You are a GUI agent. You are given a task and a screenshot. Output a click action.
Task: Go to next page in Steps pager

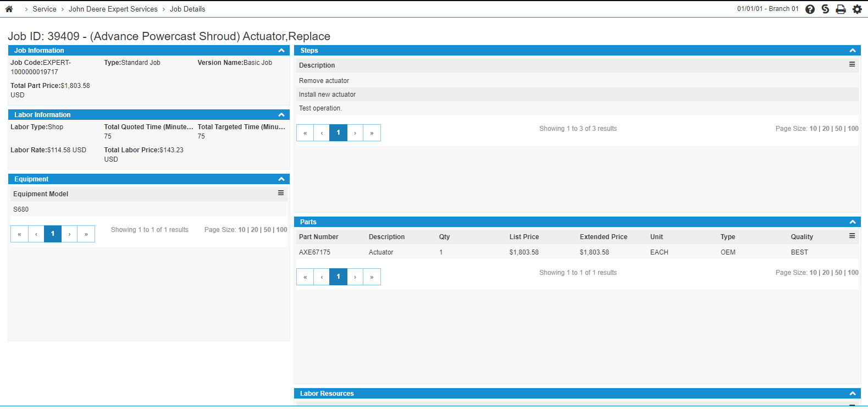click(355, 132)
